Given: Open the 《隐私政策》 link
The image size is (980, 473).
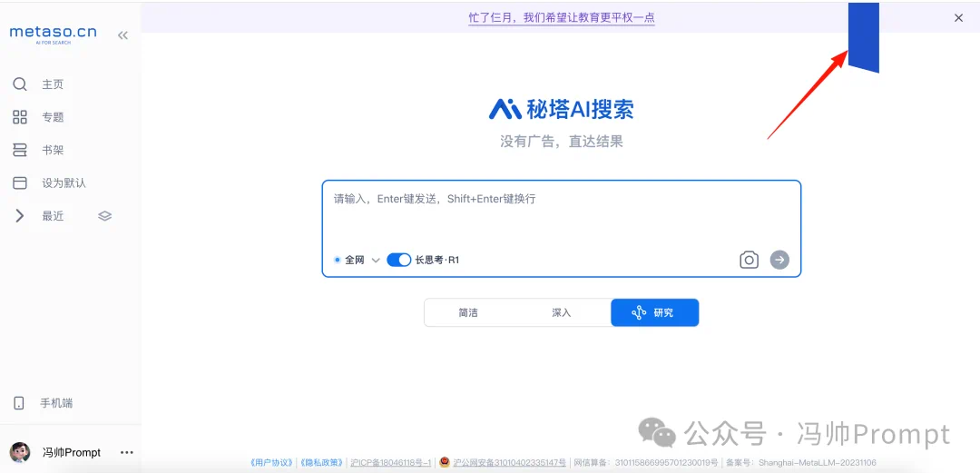Looking at the screenshot, I should (x=321, y=463).
